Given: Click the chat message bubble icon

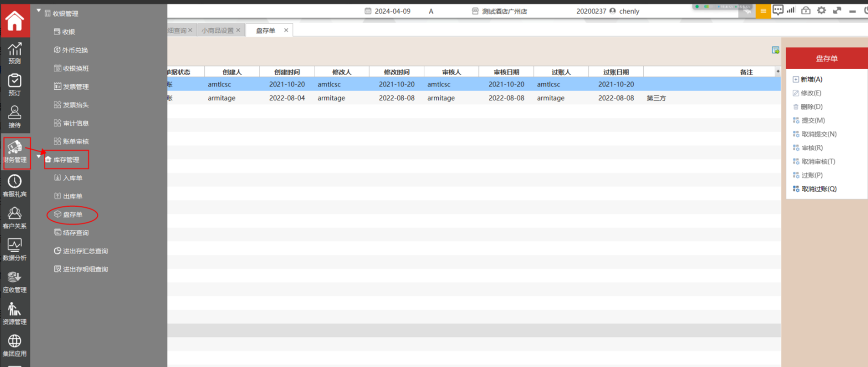Looking at the screenshot, I should point(778,11).
